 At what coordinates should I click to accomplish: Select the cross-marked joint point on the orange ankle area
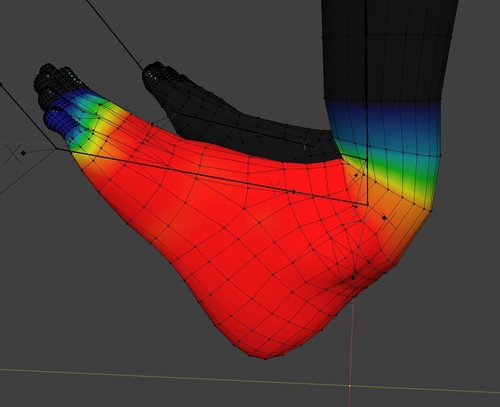tap(384, 218)
